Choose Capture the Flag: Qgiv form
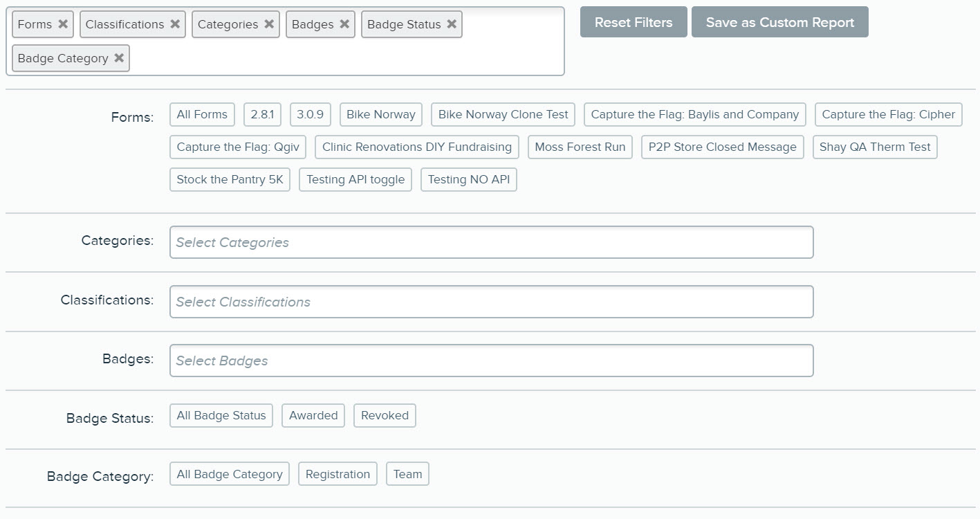The image size is (980, 519). 238,147
